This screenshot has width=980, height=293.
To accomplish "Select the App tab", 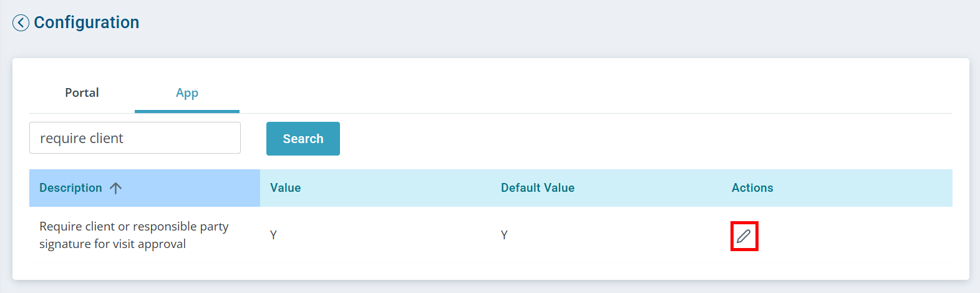I will pos(187,93).
